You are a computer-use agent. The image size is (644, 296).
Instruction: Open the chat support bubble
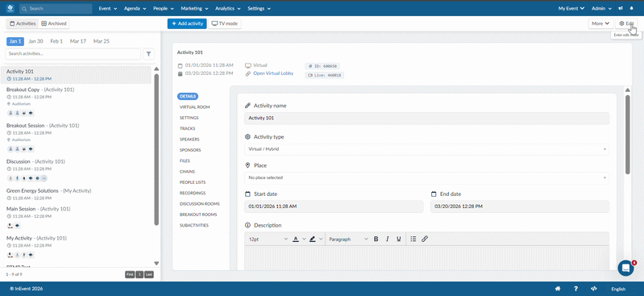[625, 268]
